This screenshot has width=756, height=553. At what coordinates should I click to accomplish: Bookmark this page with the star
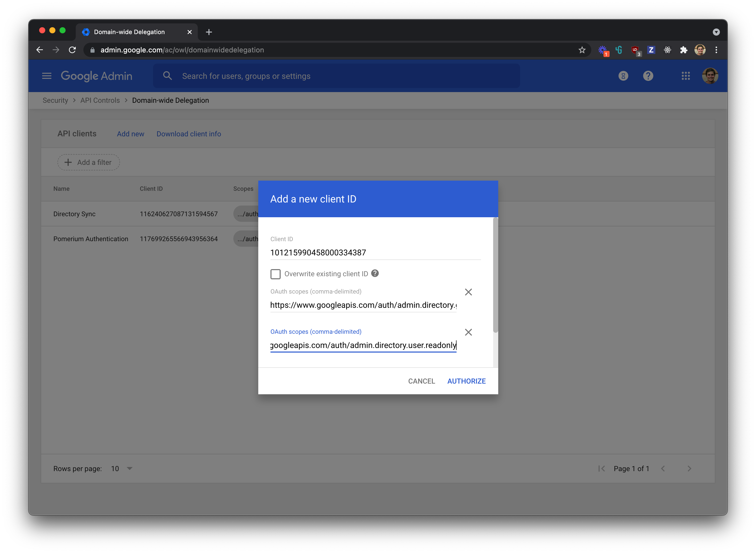click(582, 50)
